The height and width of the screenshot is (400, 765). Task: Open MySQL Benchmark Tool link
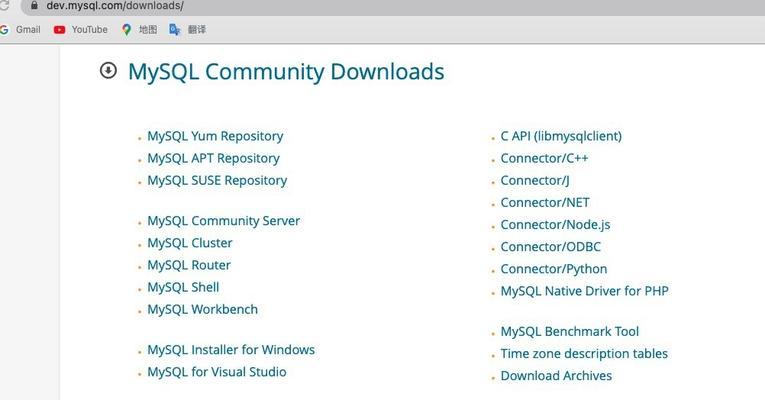point(569,332)
